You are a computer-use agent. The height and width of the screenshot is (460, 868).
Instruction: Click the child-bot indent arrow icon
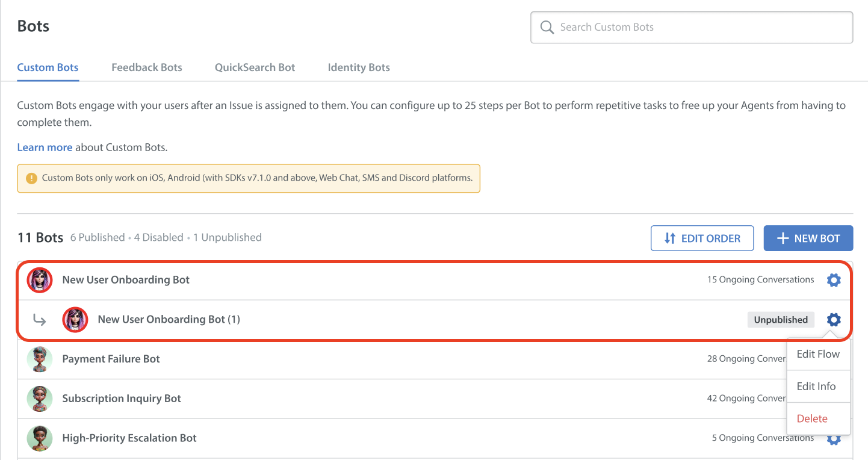pos(39,320)
